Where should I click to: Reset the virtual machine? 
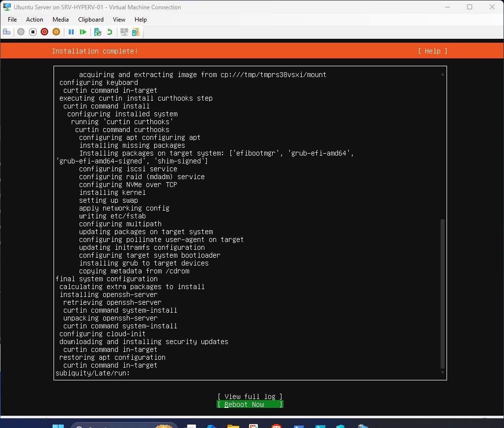[83, 31]
